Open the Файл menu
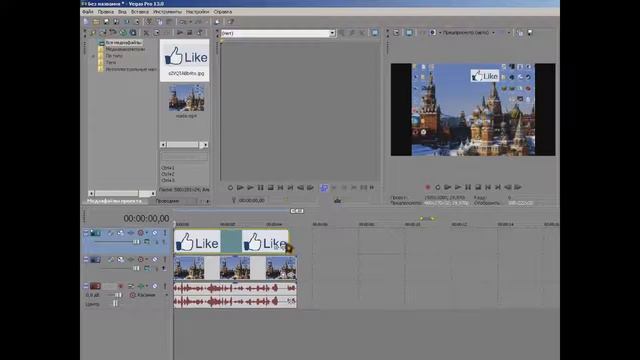The height and width of the screenshot is (360, 640). click(88, 12)
